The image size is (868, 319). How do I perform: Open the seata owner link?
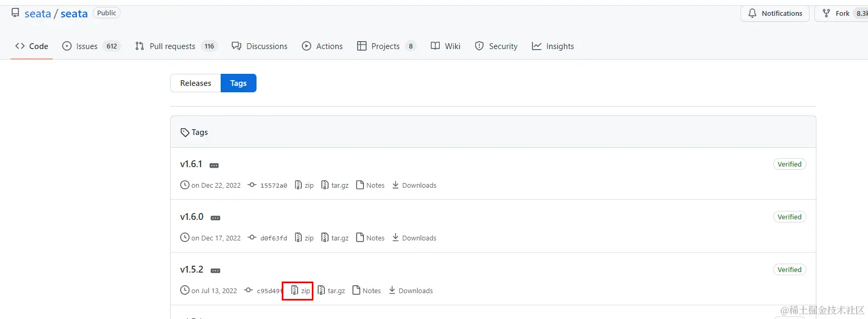(x=38, y=14)
